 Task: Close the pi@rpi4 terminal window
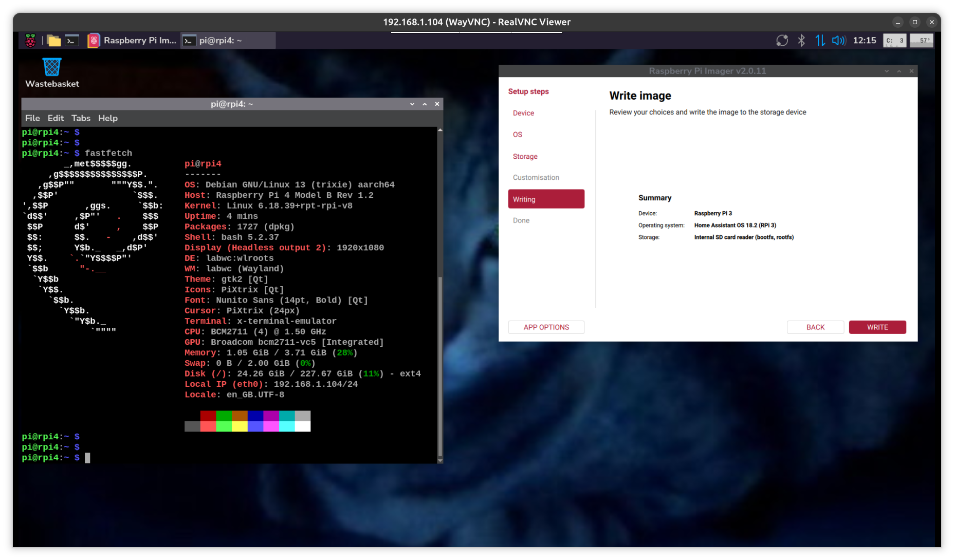[437, 104]
